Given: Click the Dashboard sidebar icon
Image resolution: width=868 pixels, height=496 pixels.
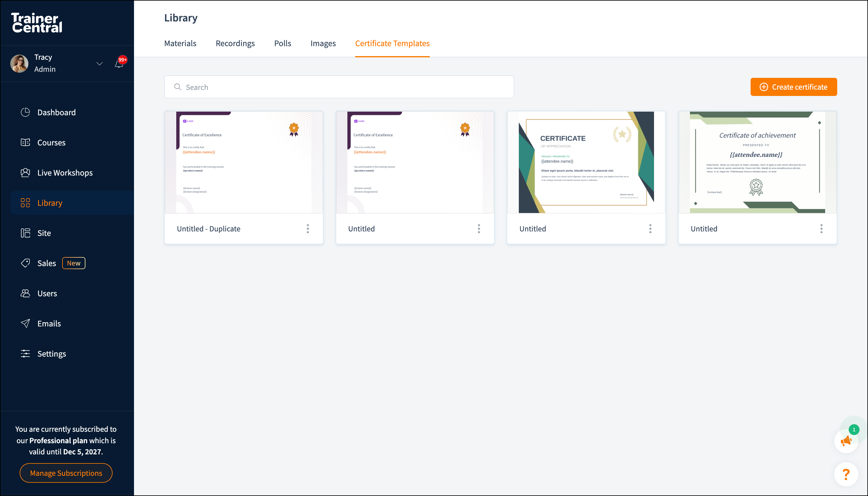Looking at the screenshot, I should point(25,113).
